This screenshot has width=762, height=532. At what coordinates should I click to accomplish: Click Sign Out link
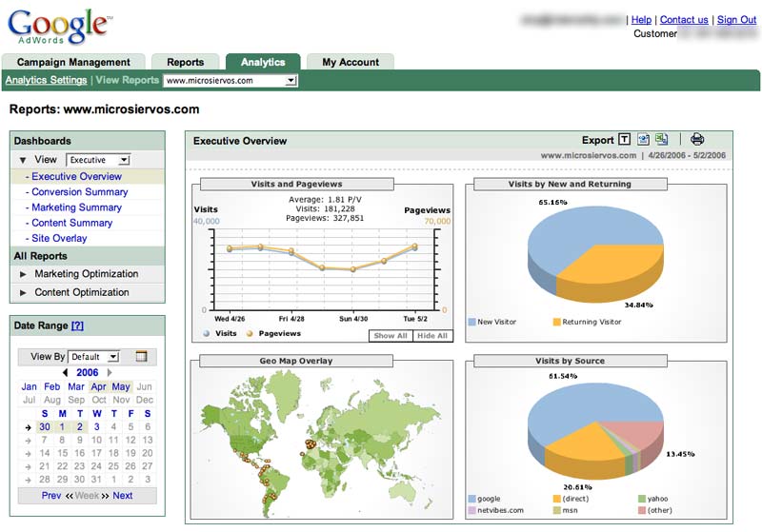[736, 20]
